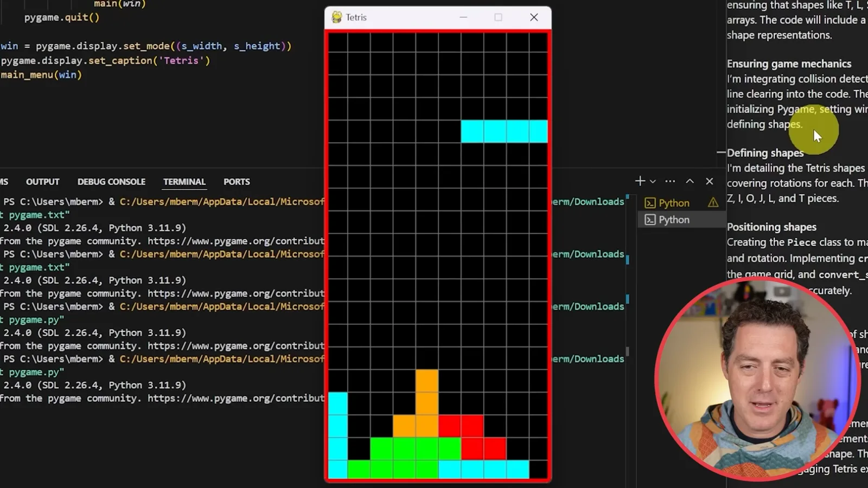Click the falling cyan I-piece in Tetris

(x=504, y=131)
